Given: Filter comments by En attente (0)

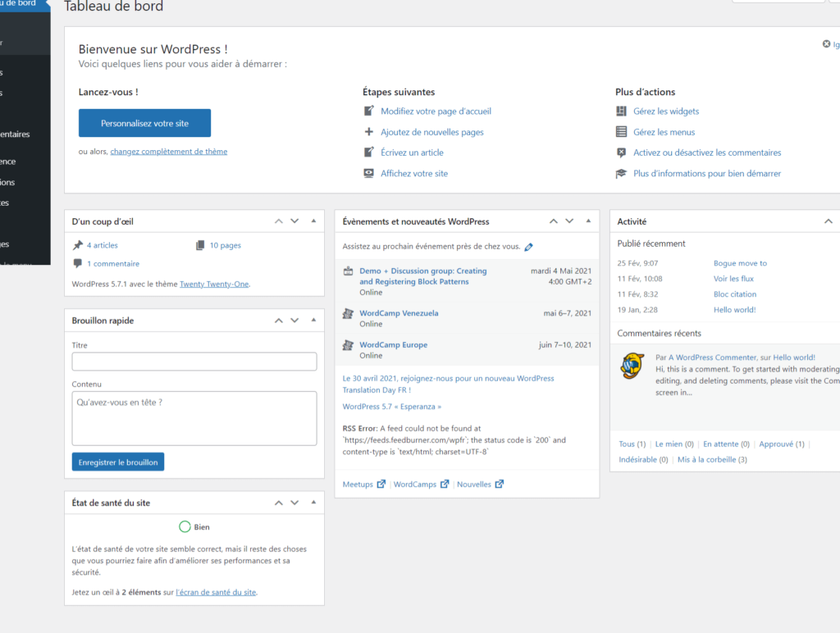Looking at the screenshot, I should pyautogui.click(x=727, y=444).
